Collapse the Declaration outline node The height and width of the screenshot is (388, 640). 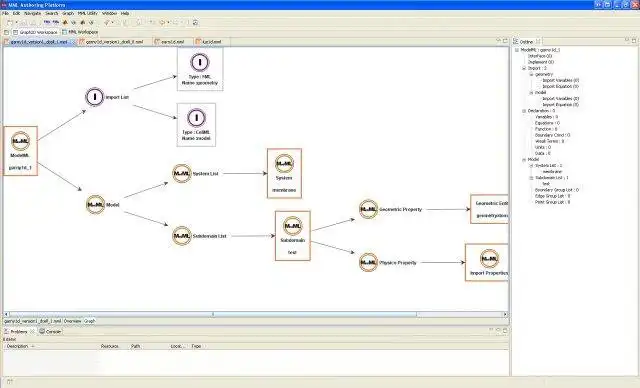[524, 111]
